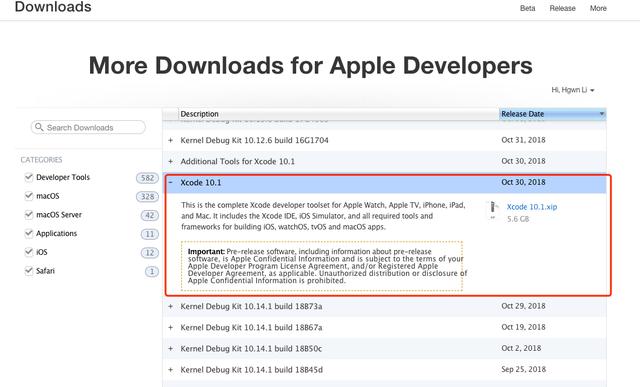The width and height of the screenshot is (640, 387).
Task: Sort by the Release Date column arrow
Action: coord(602,114)
